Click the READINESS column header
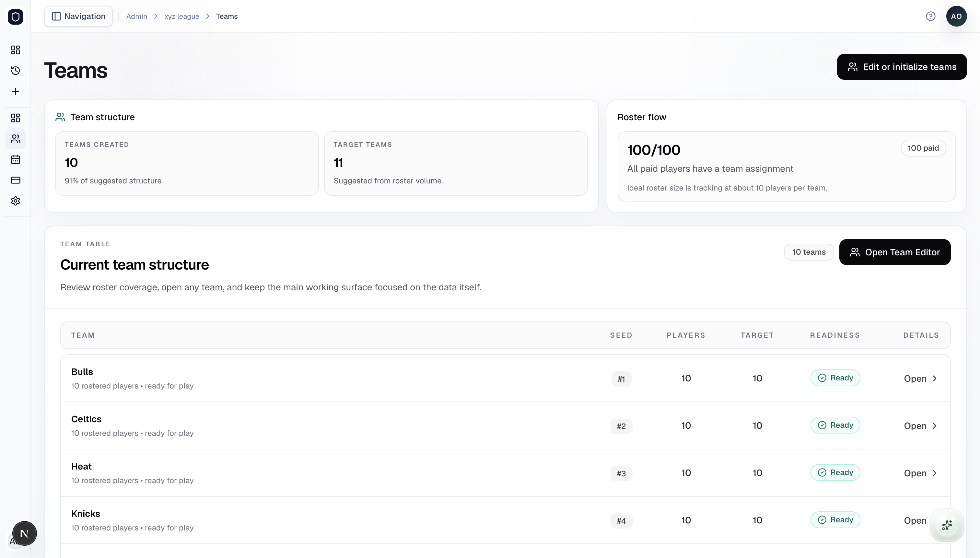The image size is (980, 558). pos(835,335)
